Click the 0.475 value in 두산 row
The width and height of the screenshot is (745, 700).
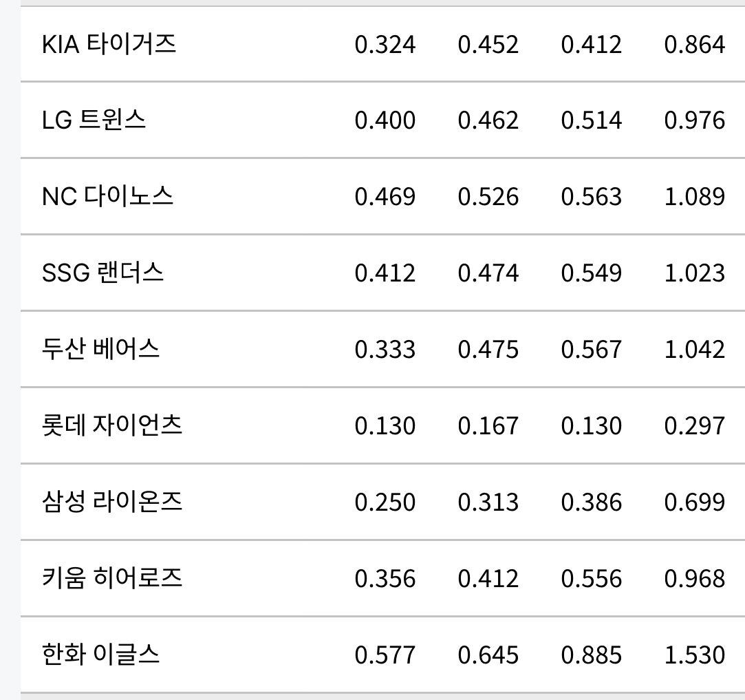[488, 350]
